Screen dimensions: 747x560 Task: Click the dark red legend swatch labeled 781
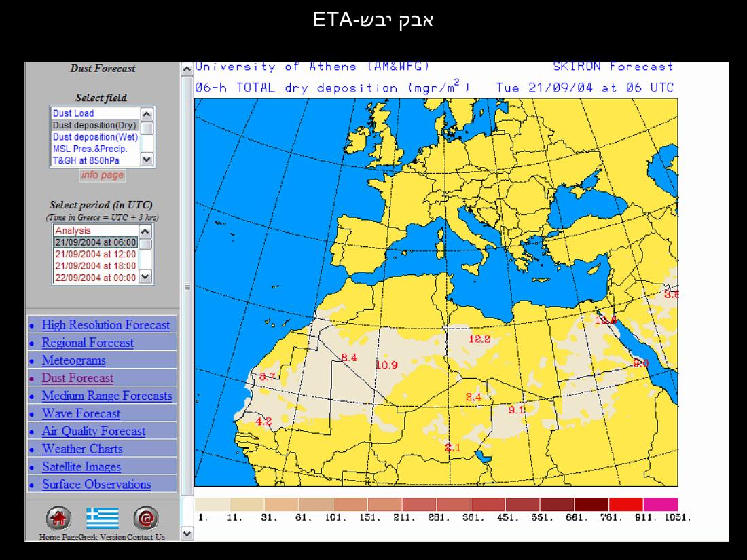pyautogui.click(x=626, y=504)
